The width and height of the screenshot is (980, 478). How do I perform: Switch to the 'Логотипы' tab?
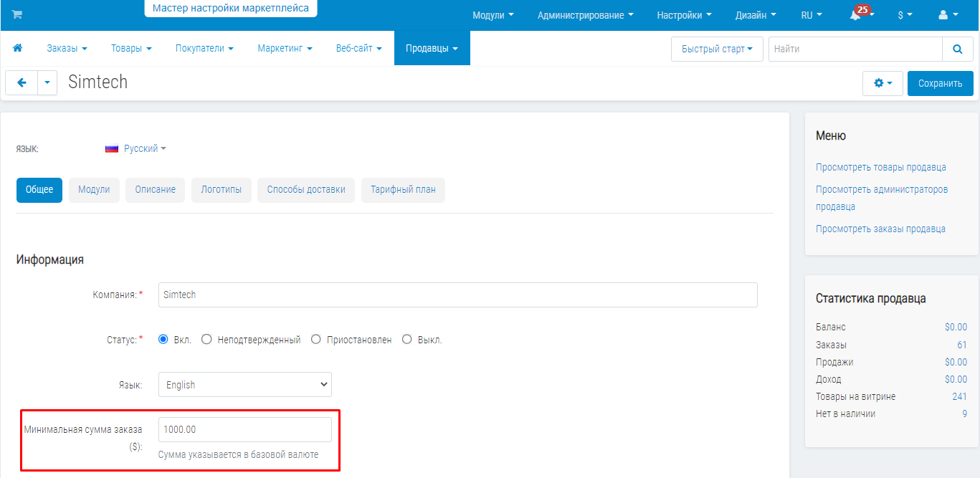222,190
